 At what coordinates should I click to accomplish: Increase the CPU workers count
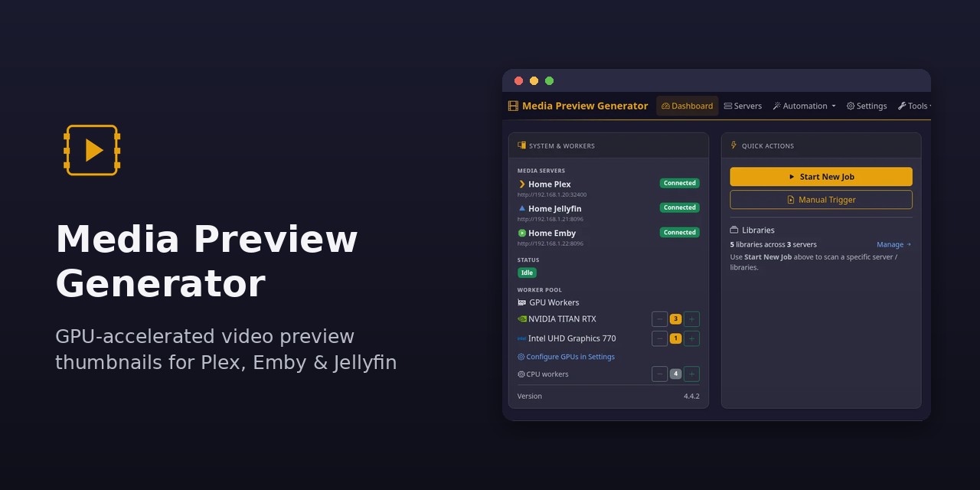click(x=691, y=374)
